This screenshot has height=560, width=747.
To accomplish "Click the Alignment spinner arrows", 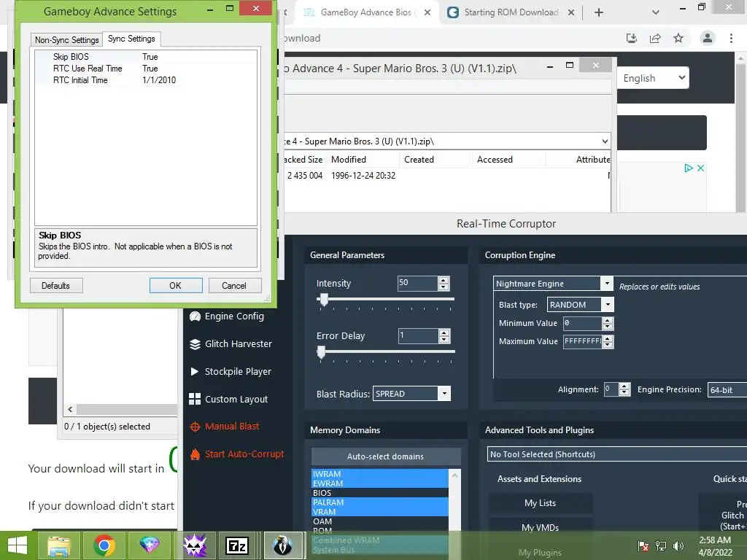I will coord(624,389).
